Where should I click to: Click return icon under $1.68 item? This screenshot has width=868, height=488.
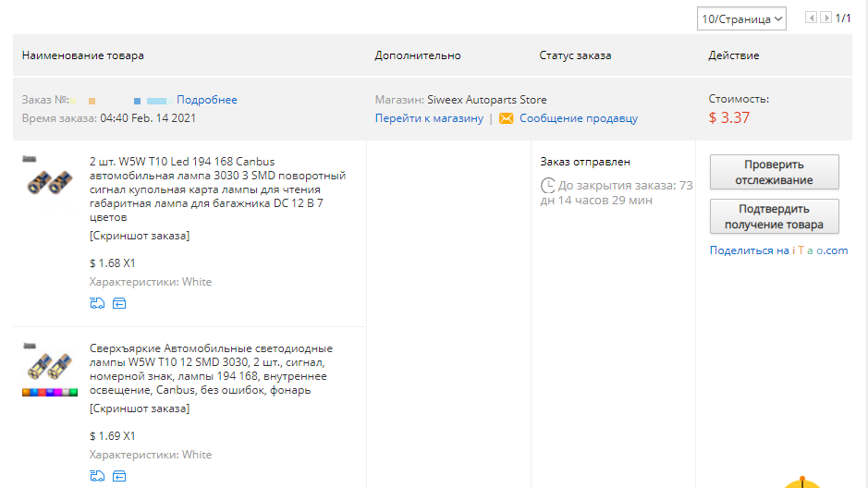pos(119,303)
